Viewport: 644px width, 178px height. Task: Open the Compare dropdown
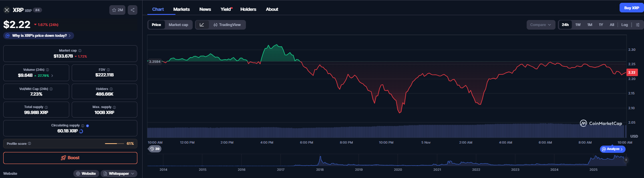click(x=540, y=25)
